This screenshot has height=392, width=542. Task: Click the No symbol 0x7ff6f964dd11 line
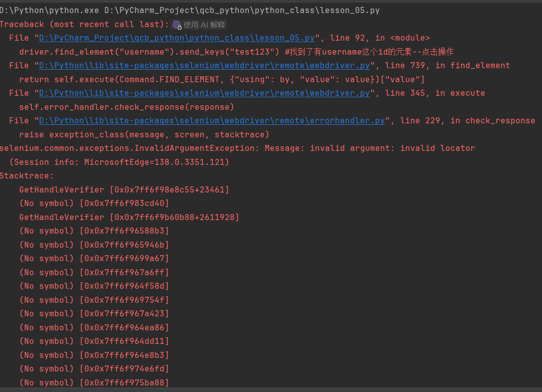point(94,341)
